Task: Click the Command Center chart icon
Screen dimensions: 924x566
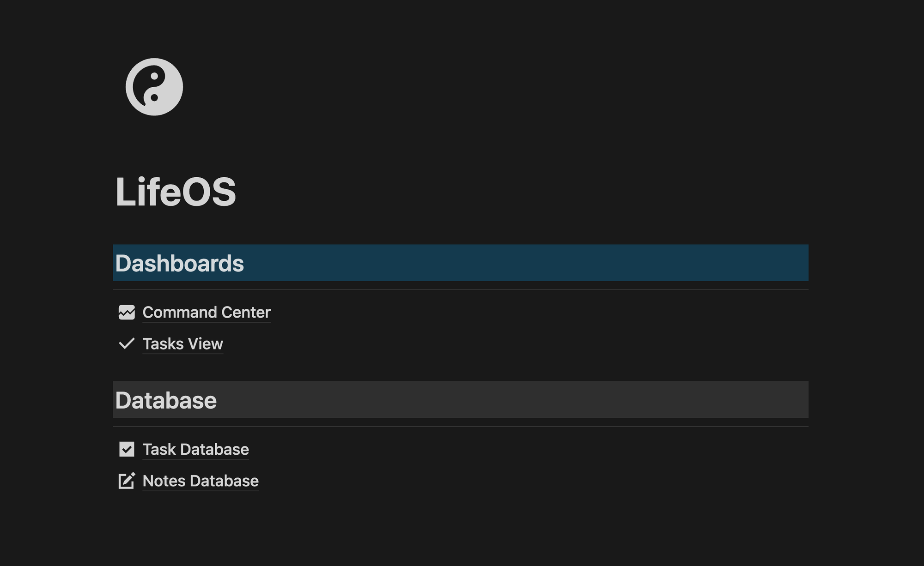Action: click(x=127, y=313)
